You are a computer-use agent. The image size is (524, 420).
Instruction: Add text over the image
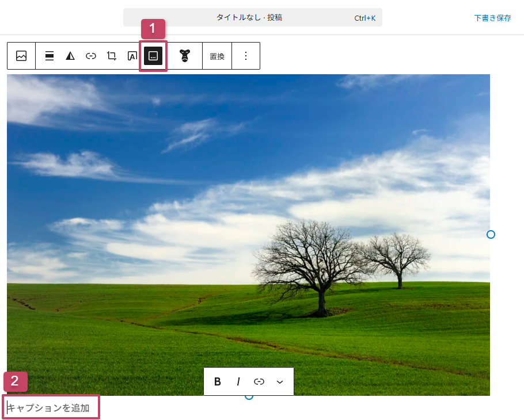tap(132, 56)
